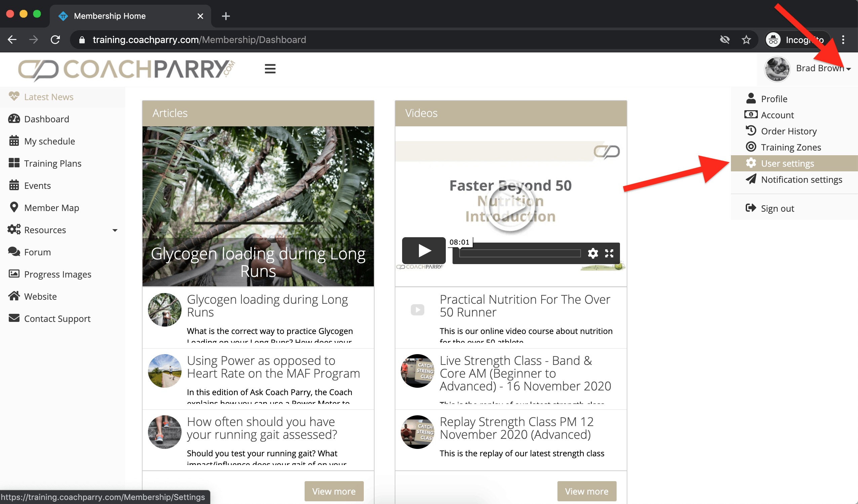Enter fullscreen on the video player
Image resolution: width=858 pixels, height=504 pixels.
click(609, 253)
